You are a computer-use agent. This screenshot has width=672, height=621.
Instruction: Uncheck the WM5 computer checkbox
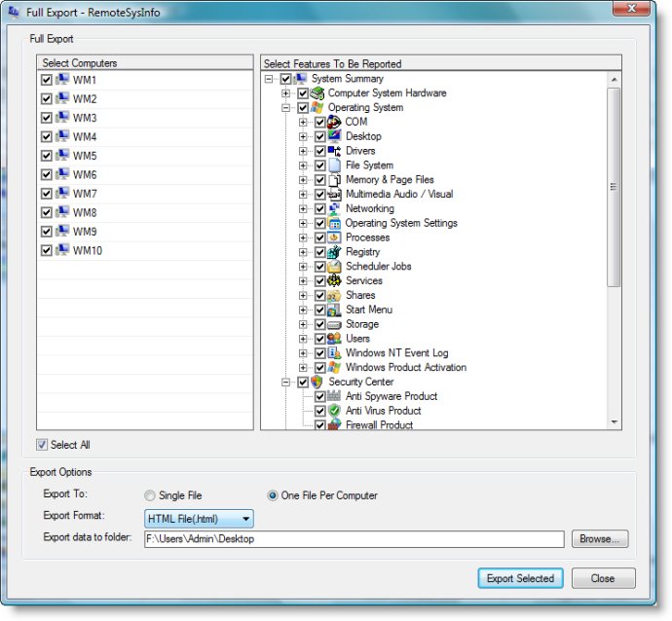pos(47,156)
